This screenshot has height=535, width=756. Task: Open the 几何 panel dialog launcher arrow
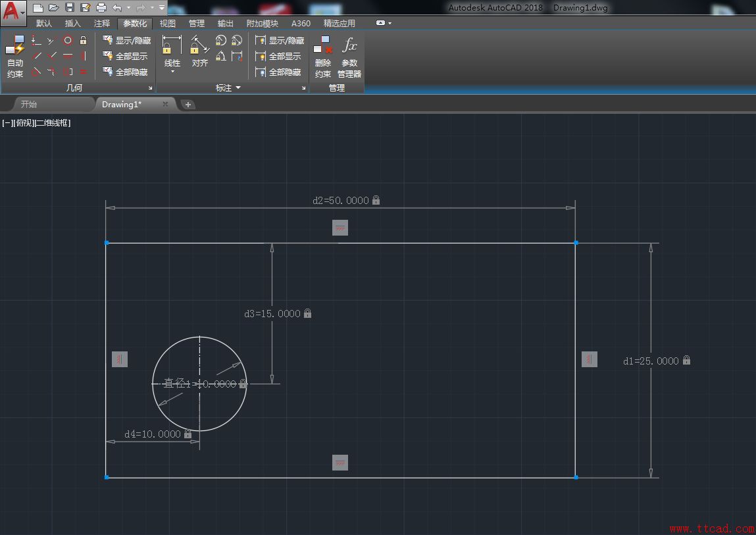coord(151,88)
